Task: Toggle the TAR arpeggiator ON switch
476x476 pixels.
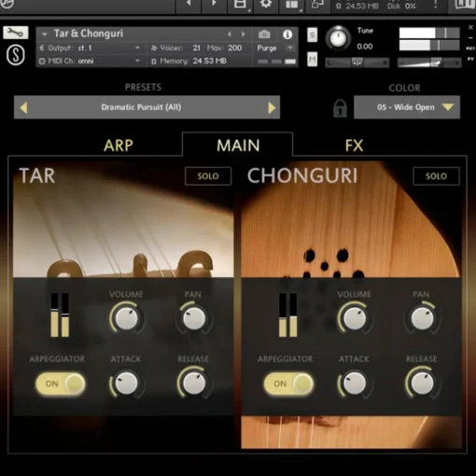Action: tap(61, 384)
